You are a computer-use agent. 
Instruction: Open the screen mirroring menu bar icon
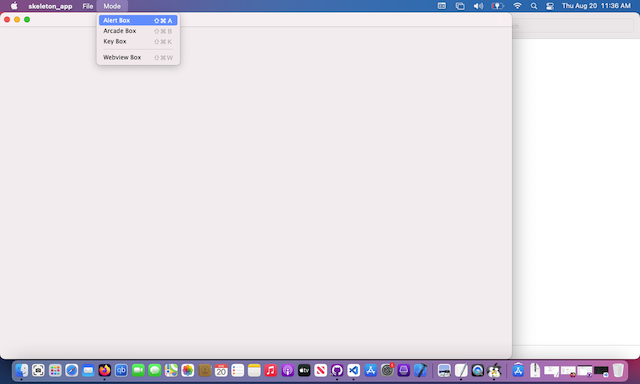tap(460, 6)
